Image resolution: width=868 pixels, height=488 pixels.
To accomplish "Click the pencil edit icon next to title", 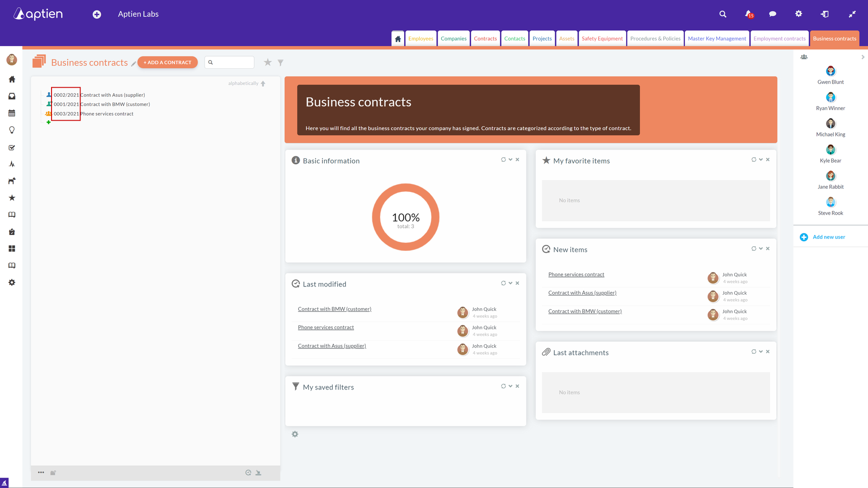I will [x=133, y=64].
